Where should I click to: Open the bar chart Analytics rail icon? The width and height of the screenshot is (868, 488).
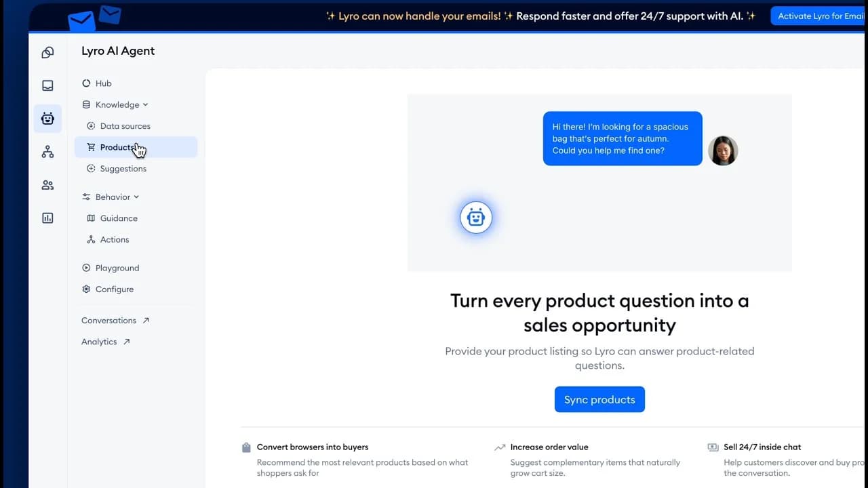tap(47, 218)
